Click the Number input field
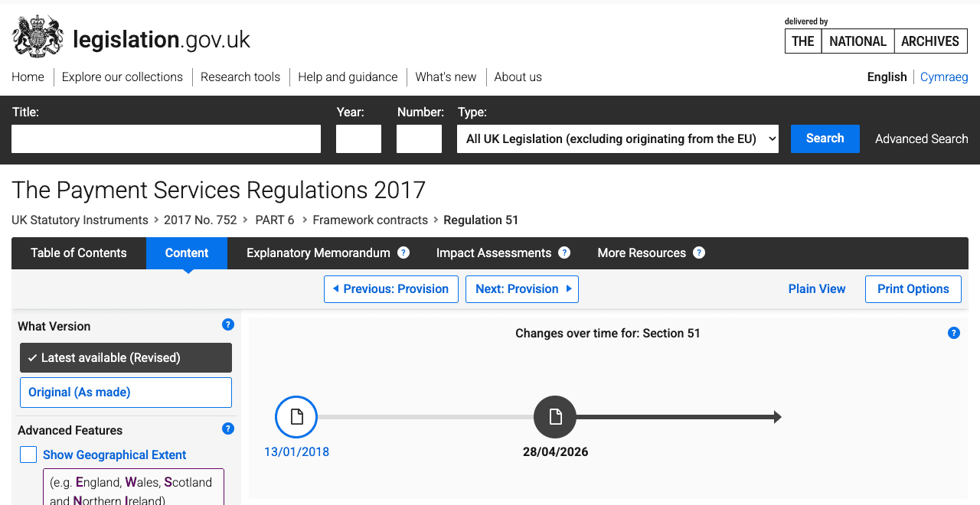This screenshot has width=980, height=505. pos(419,138)
